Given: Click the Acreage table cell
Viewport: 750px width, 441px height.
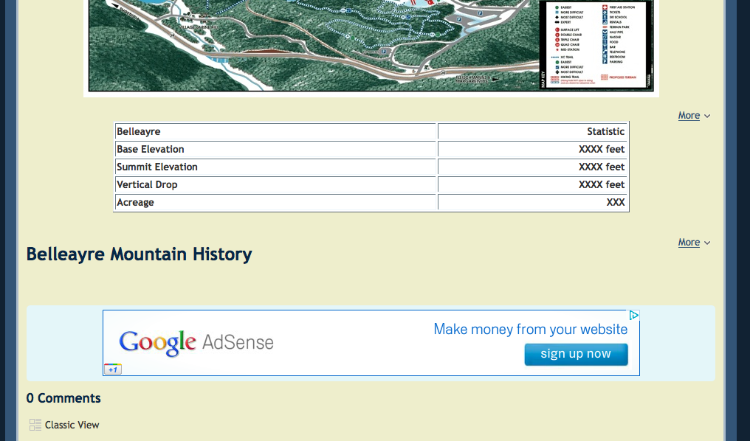Looking at the screenshot, I should (135, 203).
